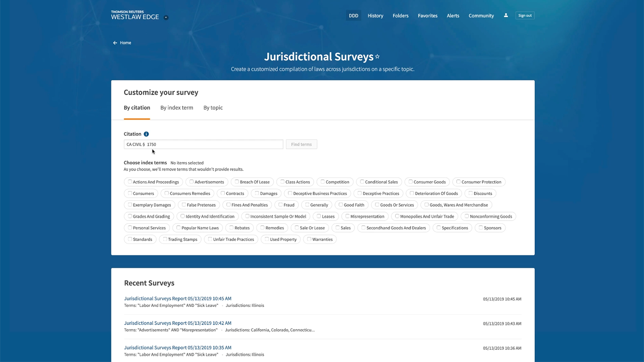644x362 pixels.
Task: Click the back arrow to Home
Action: [x=115, y=43]
